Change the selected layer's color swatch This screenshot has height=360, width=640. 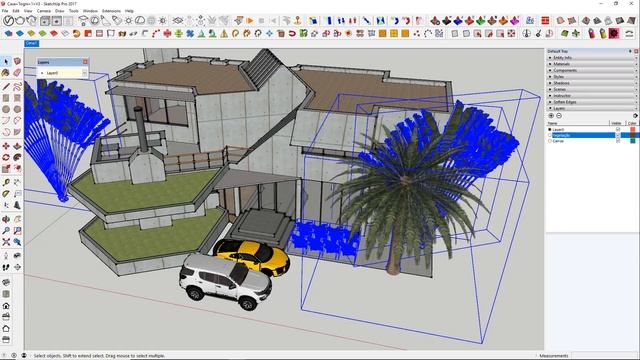pos(633,135)
